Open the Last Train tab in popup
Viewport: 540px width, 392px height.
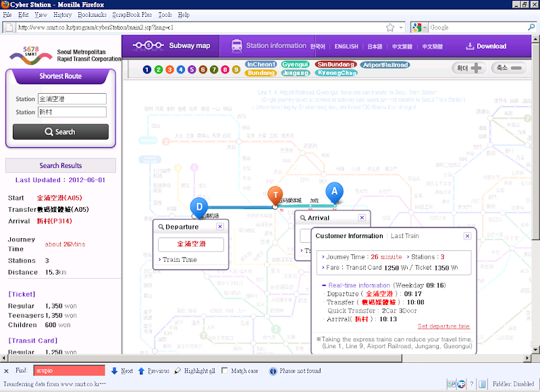pos(404,236)
